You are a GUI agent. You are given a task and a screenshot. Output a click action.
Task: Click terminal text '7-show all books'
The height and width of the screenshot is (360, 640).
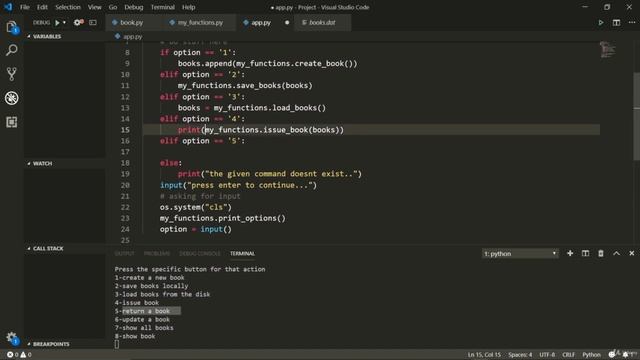tap(144, 328)
